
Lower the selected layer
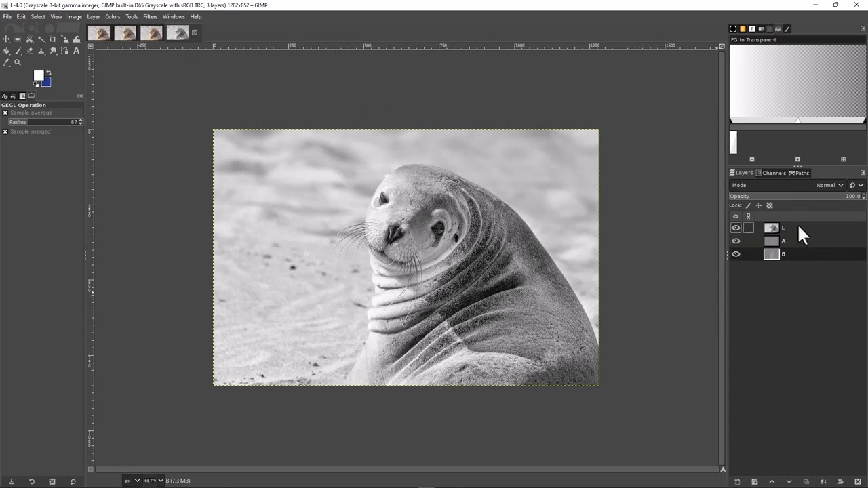(x=789, y=482)
